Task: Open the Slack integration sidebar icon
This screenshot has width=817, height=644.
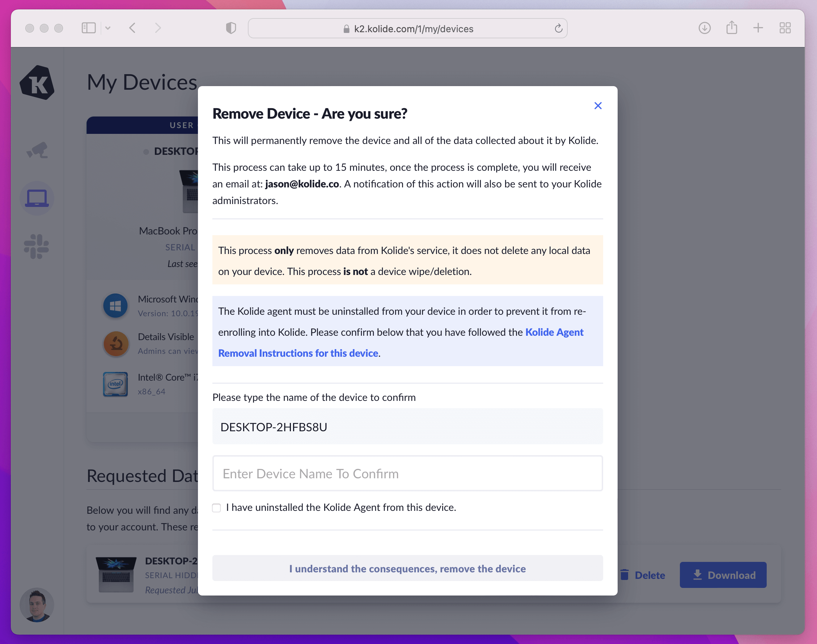Action: 37,247
